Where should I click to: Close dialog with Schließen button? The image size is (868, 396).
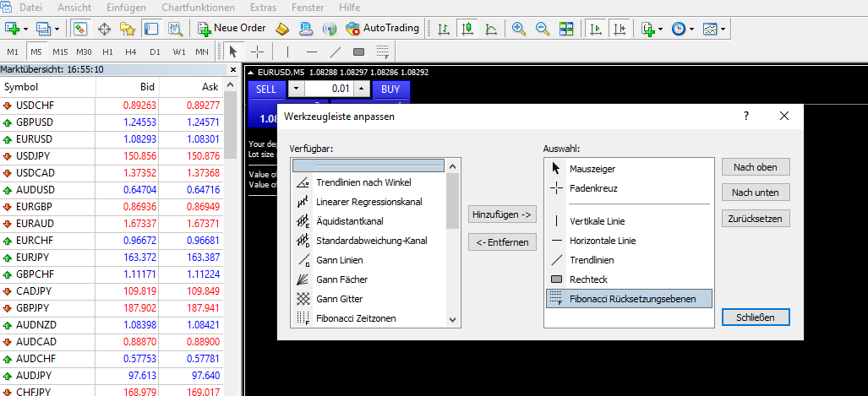[756, 318]
